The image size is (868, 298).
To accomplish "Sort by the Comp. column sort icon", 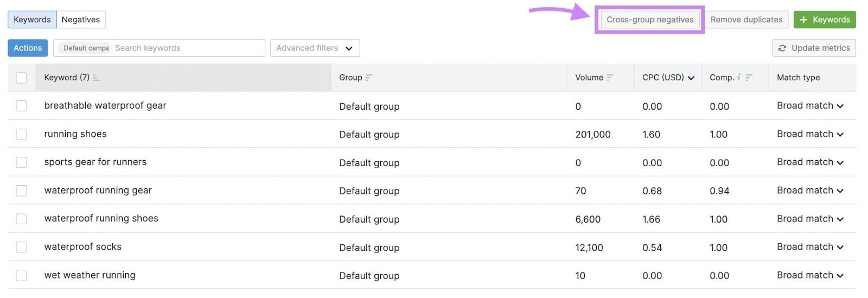I will pyautogui.click(x=749, y=78).
